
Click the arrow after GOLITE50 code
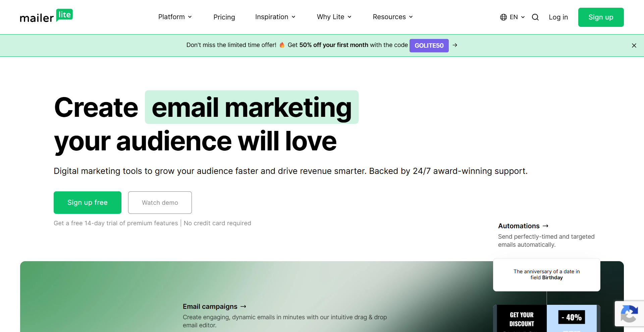[x=455, y=45]
